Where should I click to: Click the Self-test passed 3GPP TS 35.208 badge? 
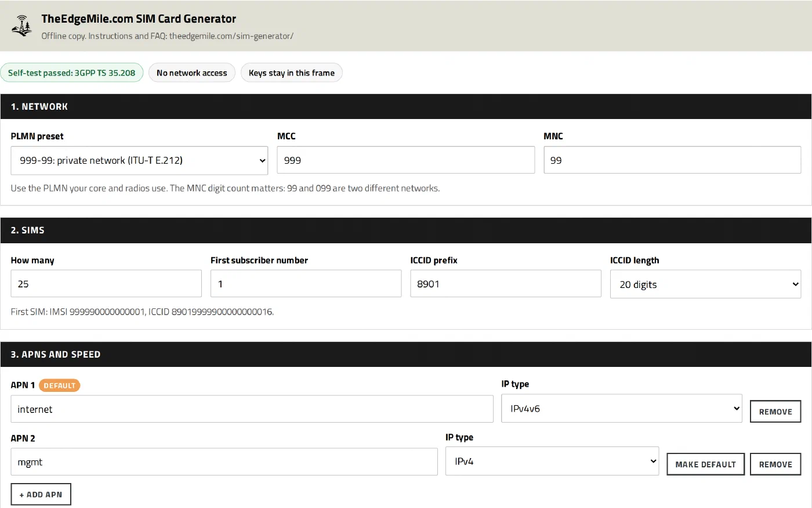click(71, 73)
